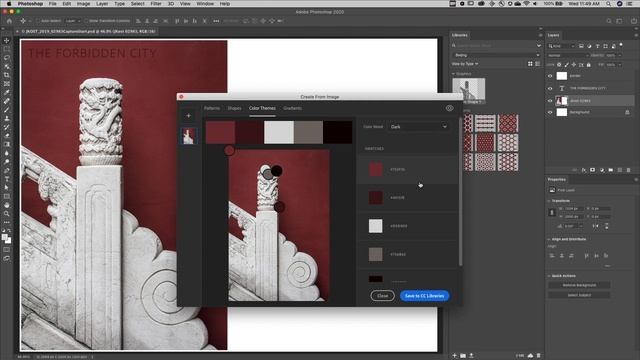The image size is (640, 360).
Task: Select the light gray theme swatch
Action: tap(279, 132)
